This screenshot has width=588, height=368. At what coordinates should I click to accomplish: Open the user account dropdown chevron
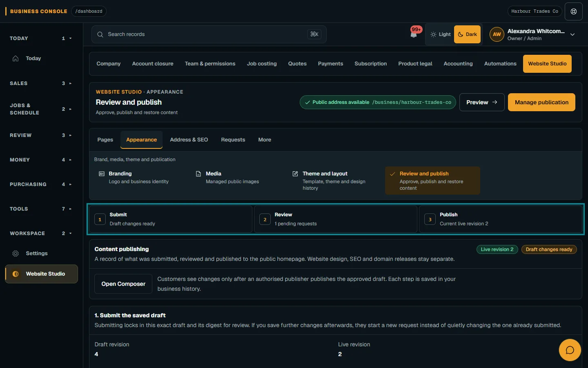tap(572, 35)
